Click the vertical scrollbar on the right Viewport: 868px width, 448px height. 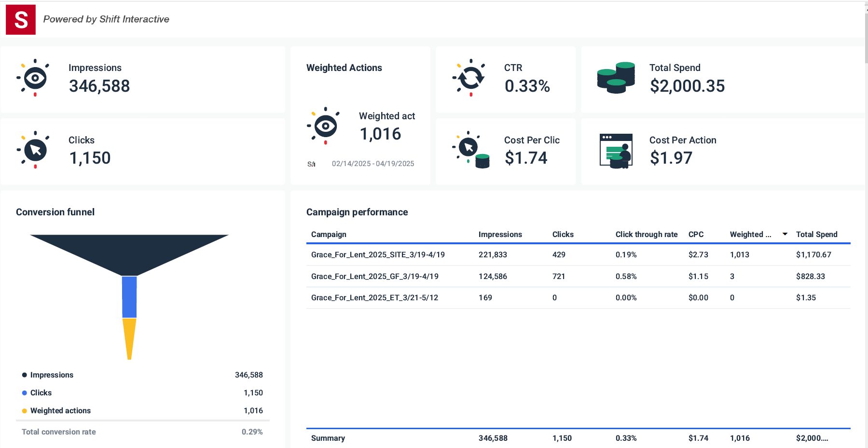coord(866,39)
